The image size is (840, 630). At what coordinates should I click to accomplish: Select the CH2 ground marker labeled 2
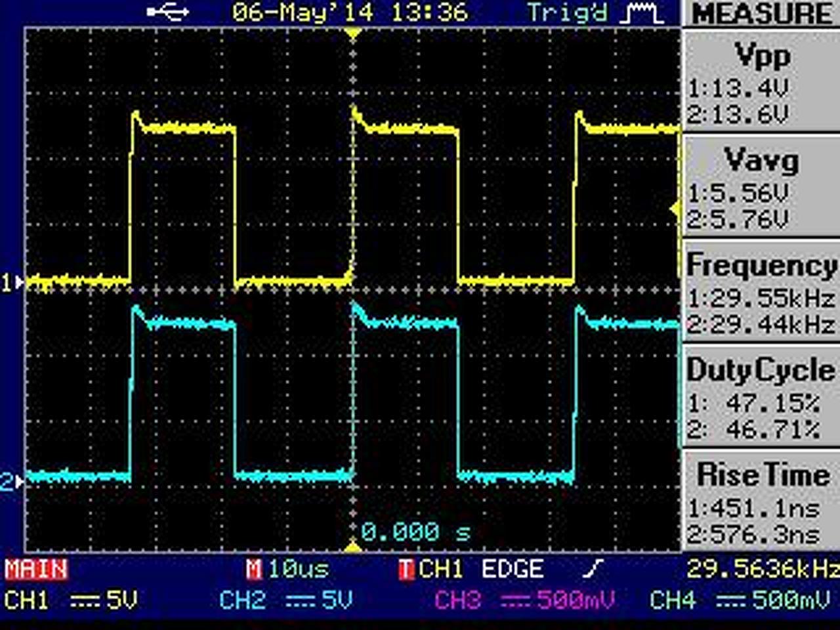point(12,482)
